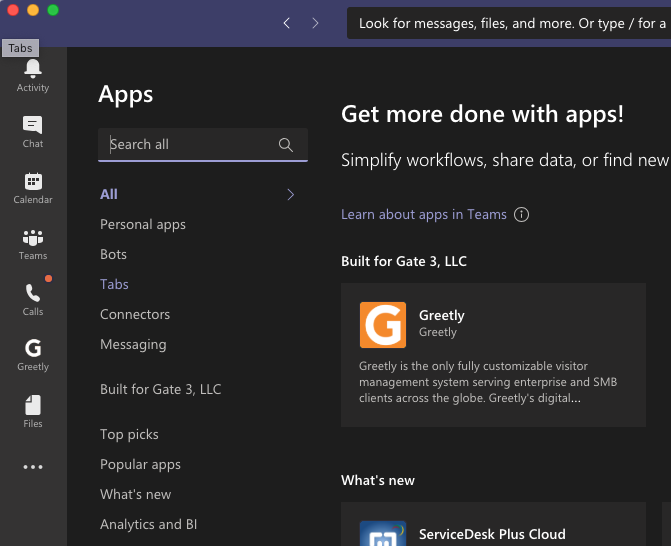Screen dimensions: 671x546
Task: Open What's new in left list
Action: (136, 494)
